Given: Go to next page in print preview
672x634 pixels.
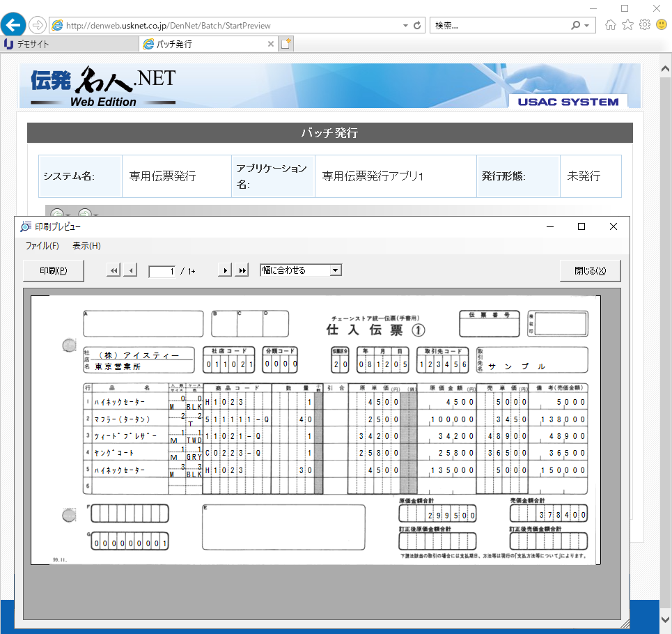Looking at the screenshot, I should tap(225, 270).
